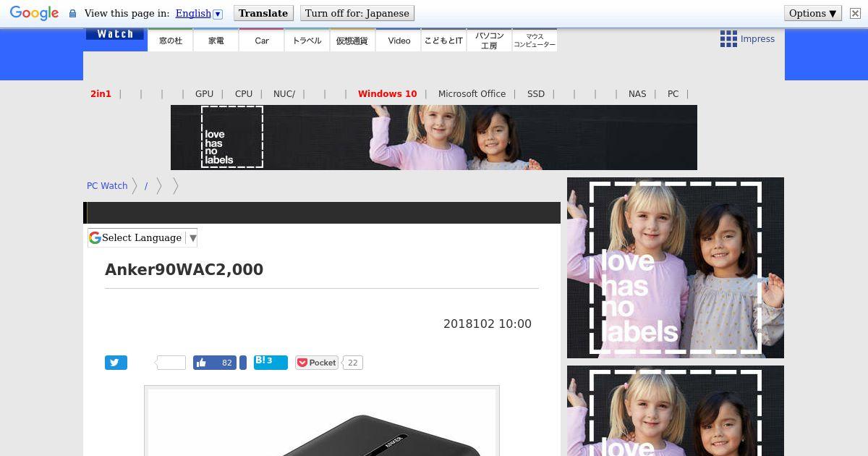Click the PC Watch logo
Screen dimensions: 868x456
click(115, 34)
